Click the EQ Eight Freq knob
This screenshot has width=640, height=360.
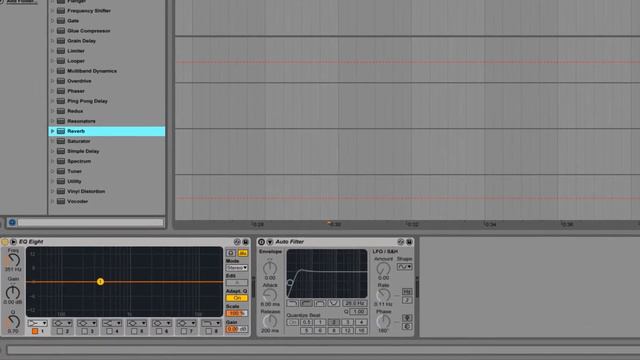coord(13,260)
